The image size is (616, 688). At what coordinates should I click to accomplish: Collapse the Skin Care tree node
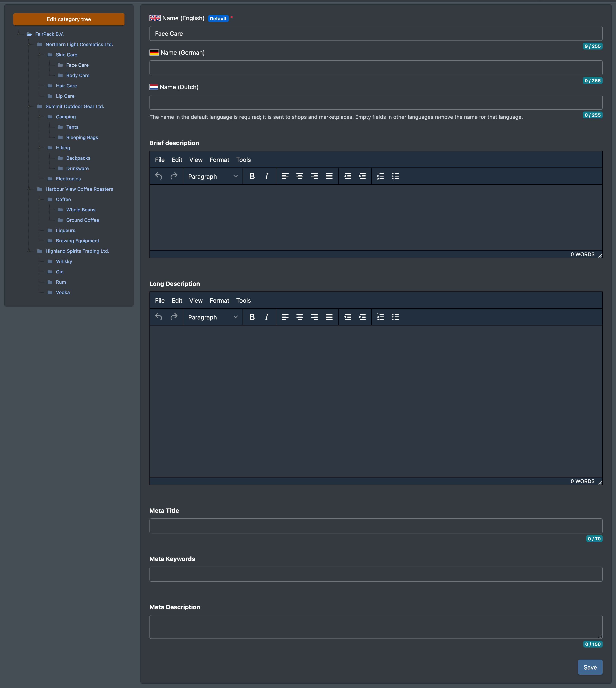tap(39, 54)
